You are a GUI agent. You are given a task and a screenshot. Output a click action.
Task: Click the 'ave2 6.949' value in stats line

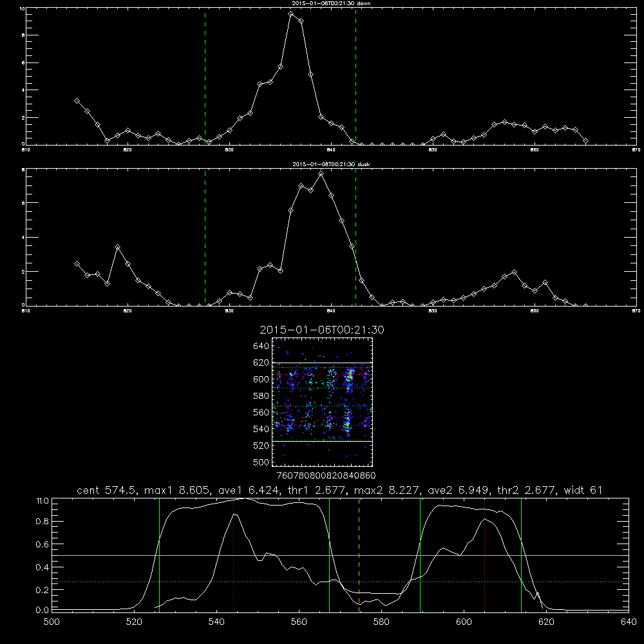pos(459,490)
